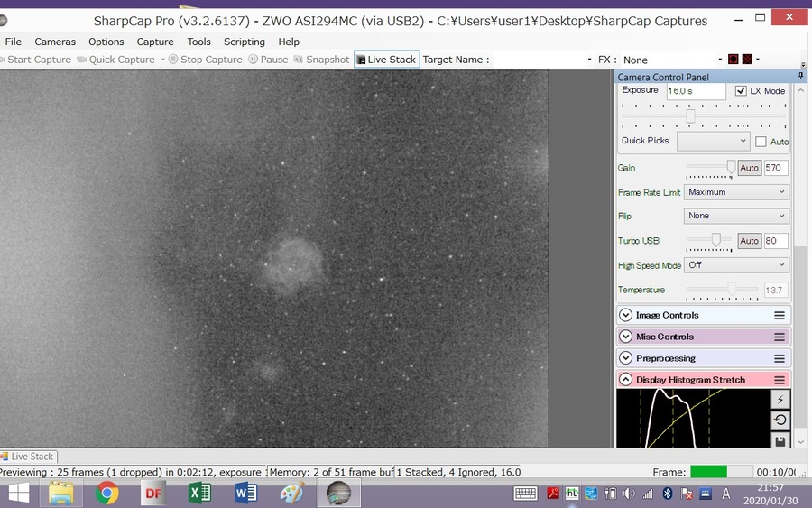Open the Flip dropdown set to None
This screenshot has height=508, width=812.
736,216
